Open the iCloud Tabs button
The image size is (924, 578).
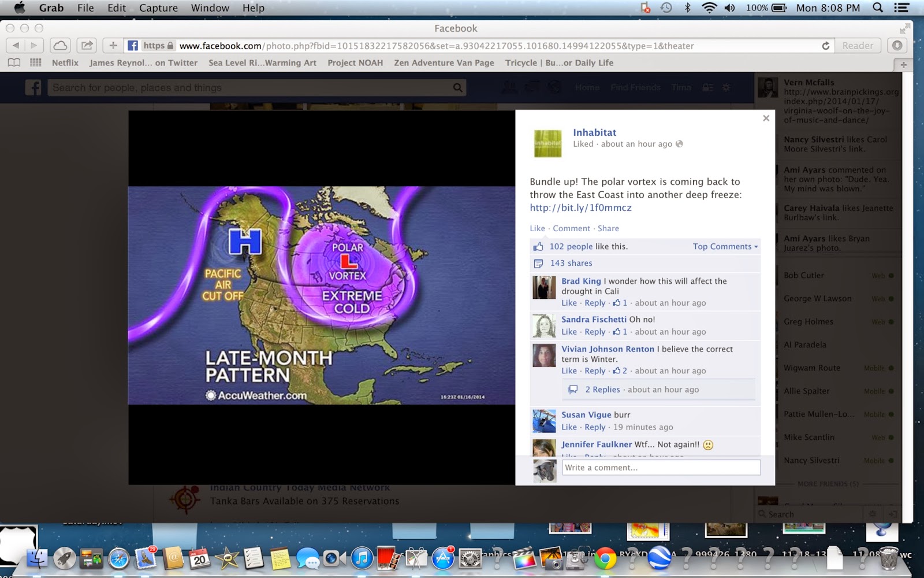click(x=60, y=46)
